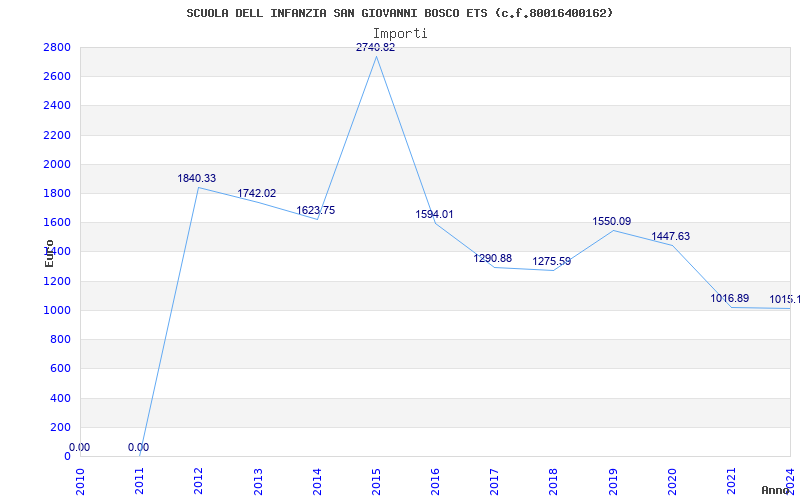Select the 2600 y-axis tick label

[57, 77]
